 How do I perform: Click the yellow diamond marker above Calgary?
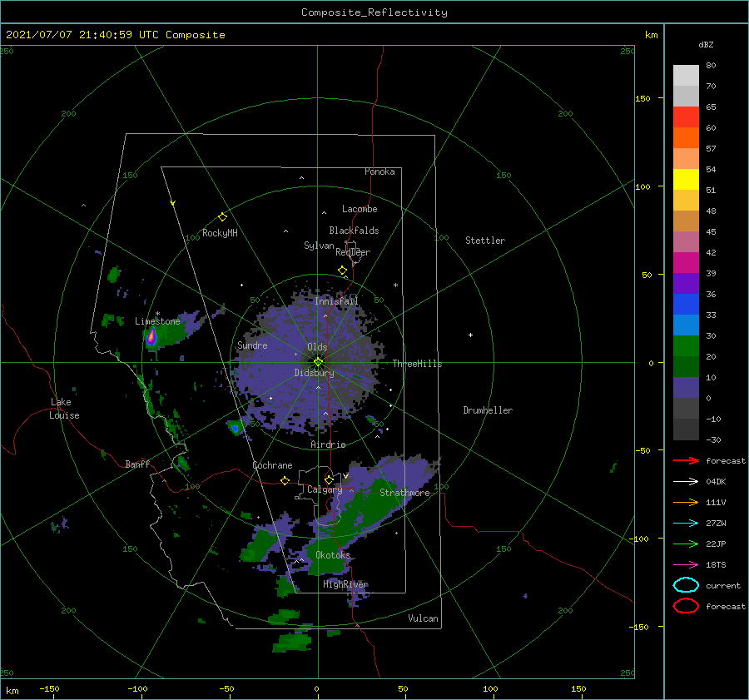[x=329, y=479]
